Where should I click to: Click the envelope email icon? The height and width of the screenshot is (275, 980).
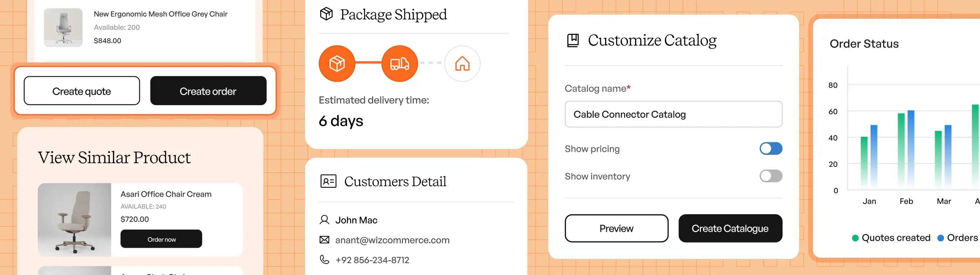pyautogui.click(x=324, y=240)
